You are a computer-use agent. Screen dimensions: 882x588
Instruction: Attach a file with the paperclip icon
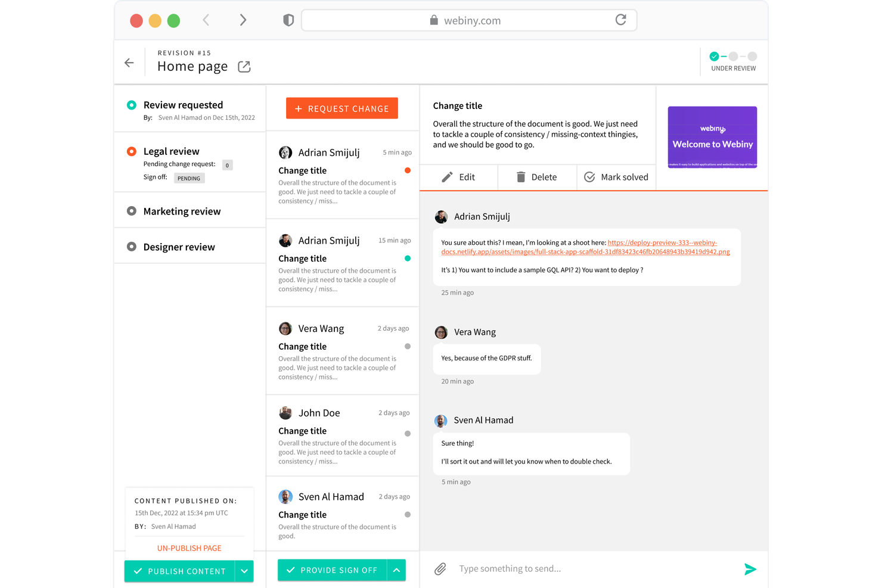pos(440,568)
